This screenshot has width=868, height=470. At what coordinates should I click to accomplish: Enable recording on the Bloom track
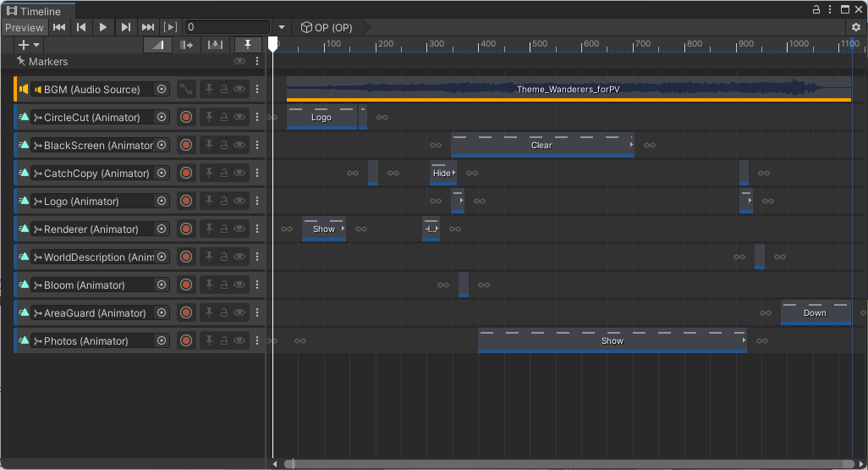pyautogui.click(x=186, y=285)
